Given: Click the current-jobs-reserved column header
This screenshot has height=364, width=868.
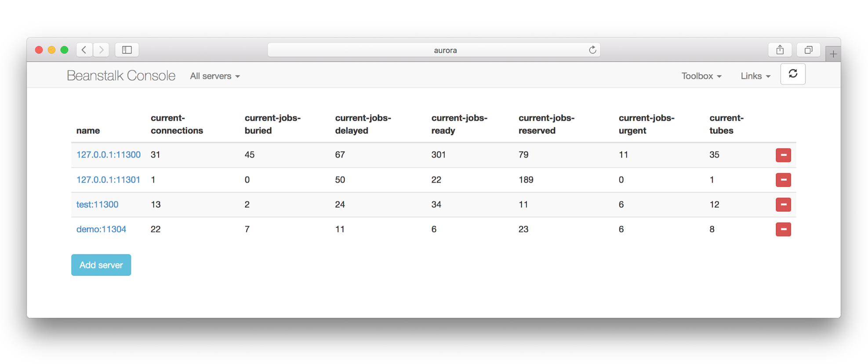Looking at the screenshot, I should click(546, 124).
